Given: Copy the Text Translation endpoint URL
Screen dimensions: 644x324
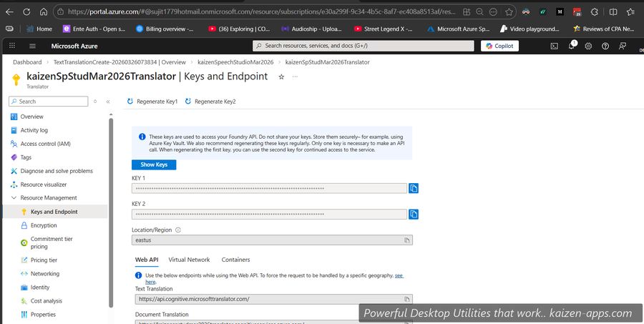Looking at the screenshot, I should (x=406, y=299).
